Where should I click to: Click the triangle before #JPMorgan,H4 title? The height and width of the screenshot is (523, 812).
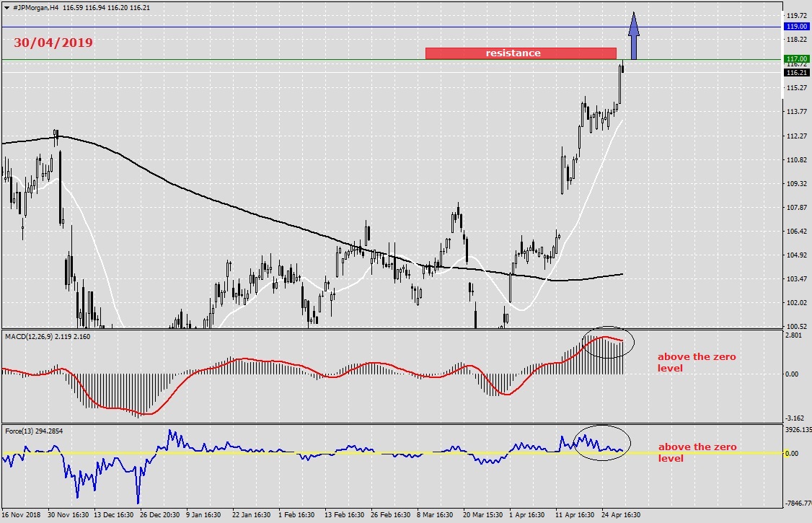pyautogui.click(x=6, y=6)
